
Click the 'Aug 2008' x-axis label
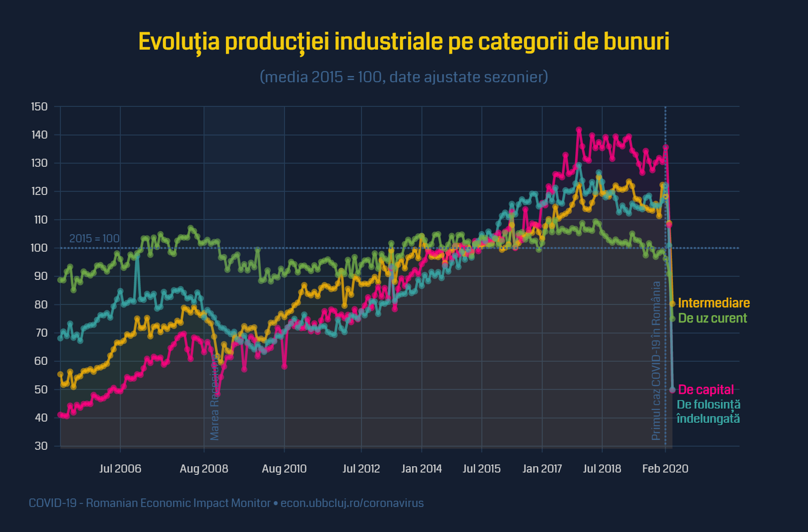pyautogui.click(x=204, y=469)
